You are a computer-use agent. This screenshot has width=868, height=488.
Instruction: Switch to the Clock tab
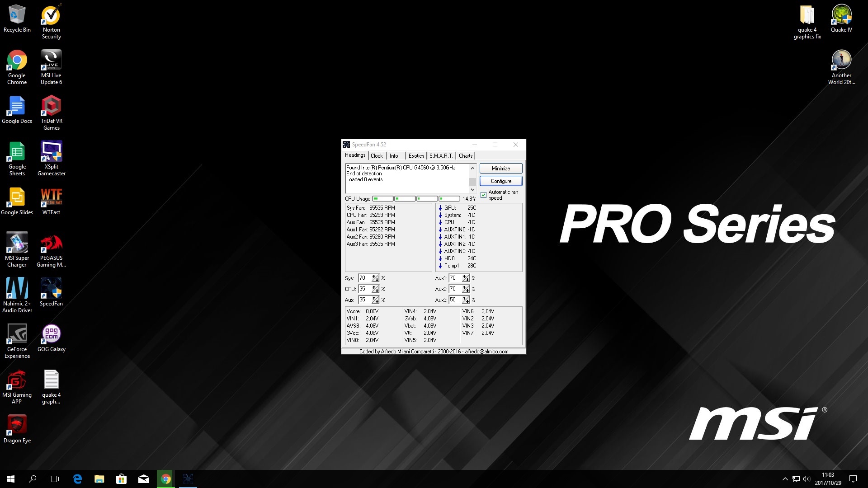377,156
